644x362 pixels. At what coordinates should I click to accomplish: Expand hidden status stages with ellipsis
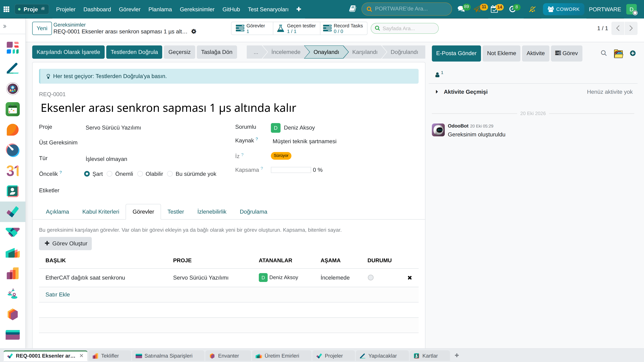click(256, 52)
